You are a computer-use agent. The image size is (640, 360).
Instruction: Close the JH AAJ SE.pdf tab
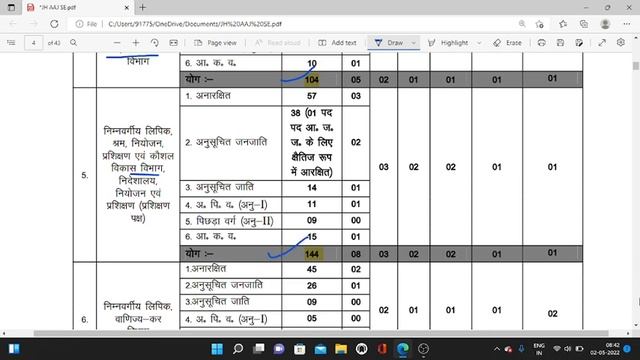click(x=126, y=7)
